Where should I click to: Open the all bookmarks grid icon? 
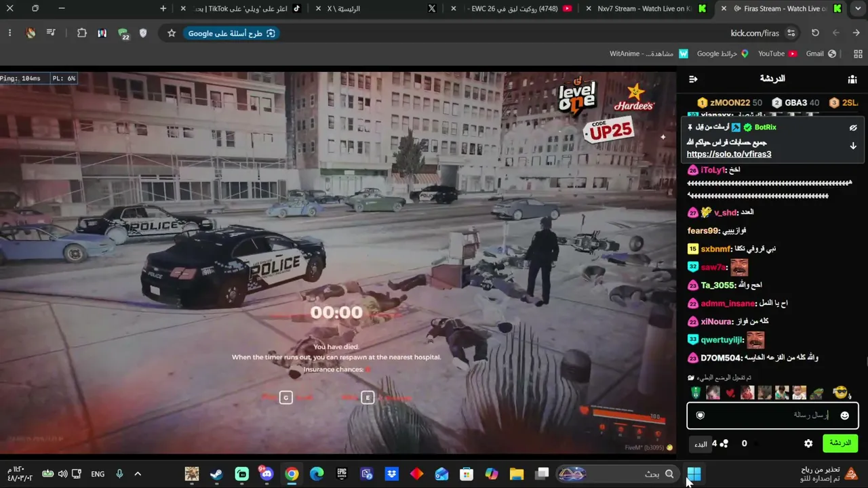[858, 54]
